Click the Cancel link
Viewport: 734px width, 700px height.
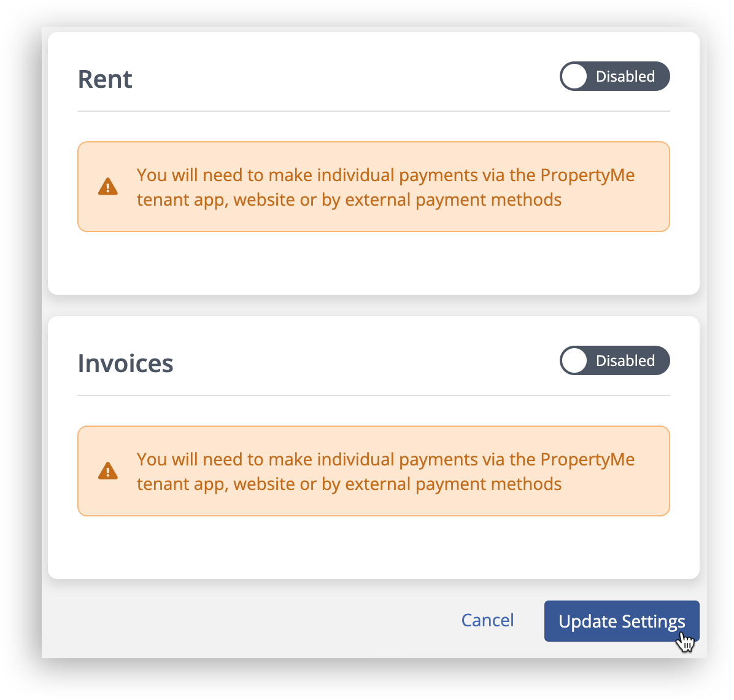[487, 620]
